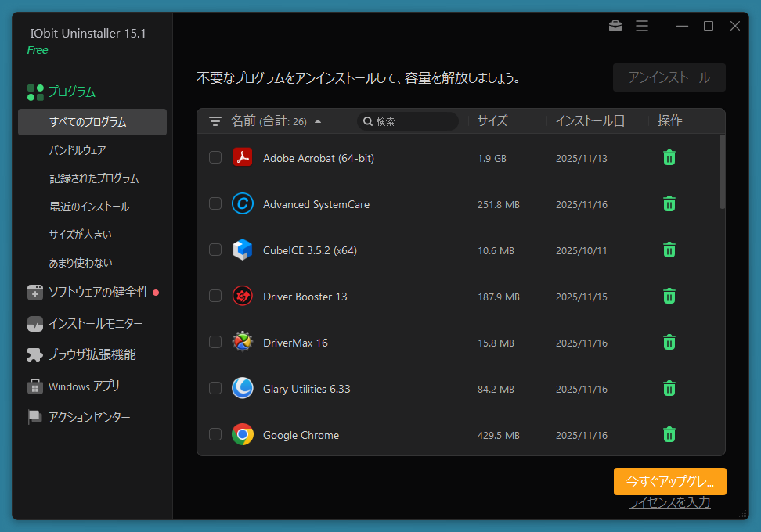Image resolution: width=761 pixels, height=532 pixels.
Task: Delete Glary Utilities via its trash icon
Action: pyautogui.click(x=669, y=389)
